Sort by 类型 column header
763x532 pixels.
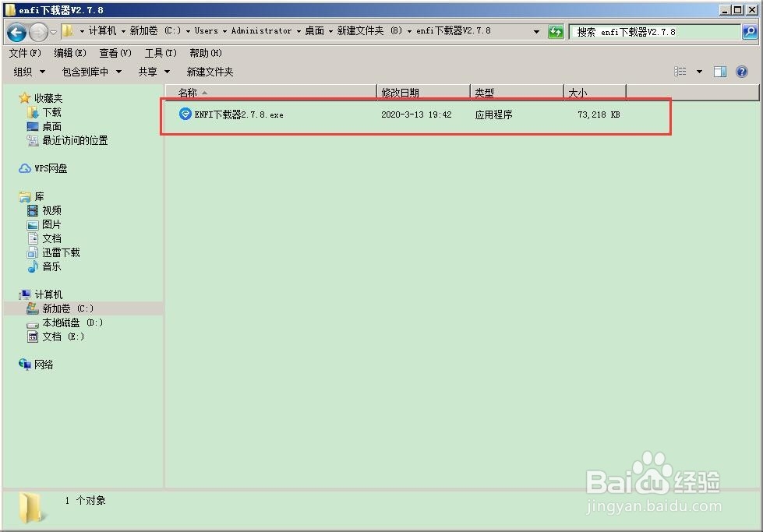point(517,93)
